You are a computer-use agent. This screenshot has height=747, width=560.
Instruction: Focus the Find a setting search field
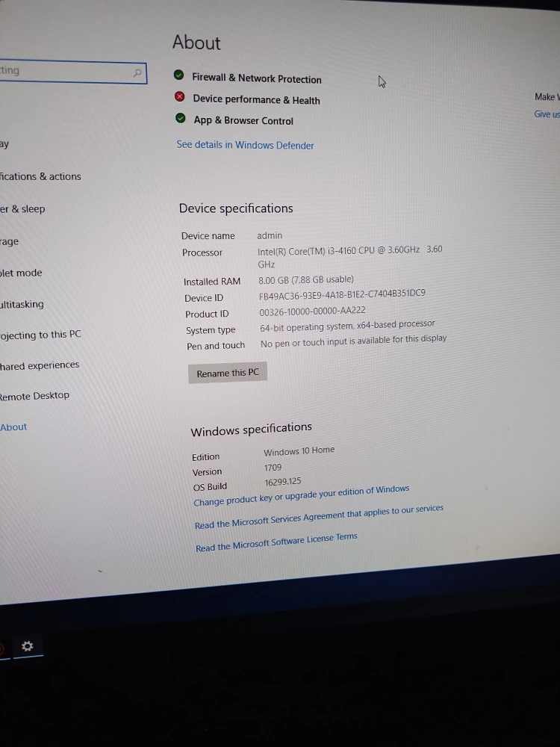point(72,72)
